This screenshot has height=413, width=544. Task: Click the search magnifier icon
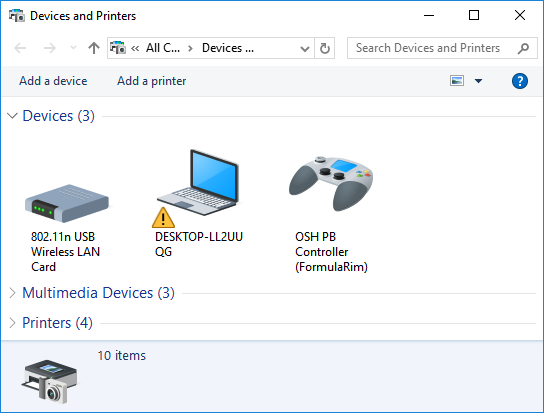coord(523,48)
